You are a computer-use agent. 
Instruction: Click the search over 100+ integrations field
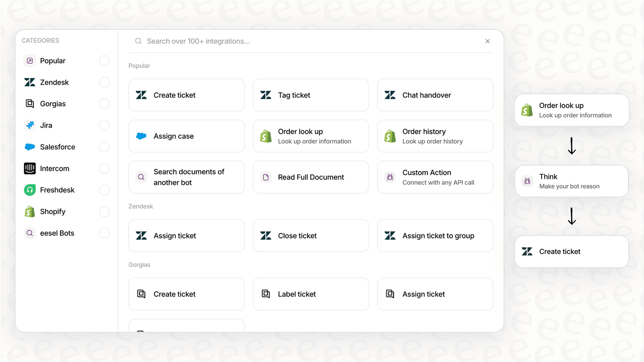click(x=268, y=41)
